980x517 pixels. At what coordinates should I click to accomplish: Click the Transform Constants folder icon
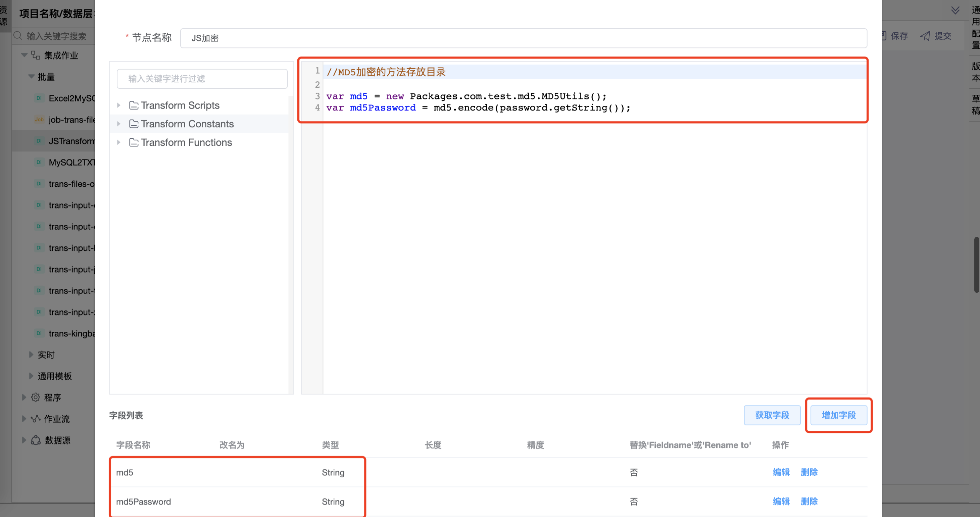[134, 124]
